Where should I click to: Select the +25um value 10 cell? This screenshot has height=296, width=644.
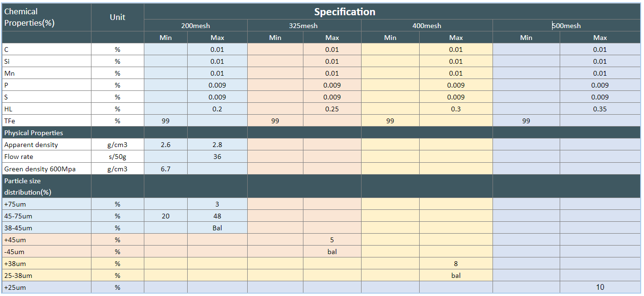pos(600,287)
